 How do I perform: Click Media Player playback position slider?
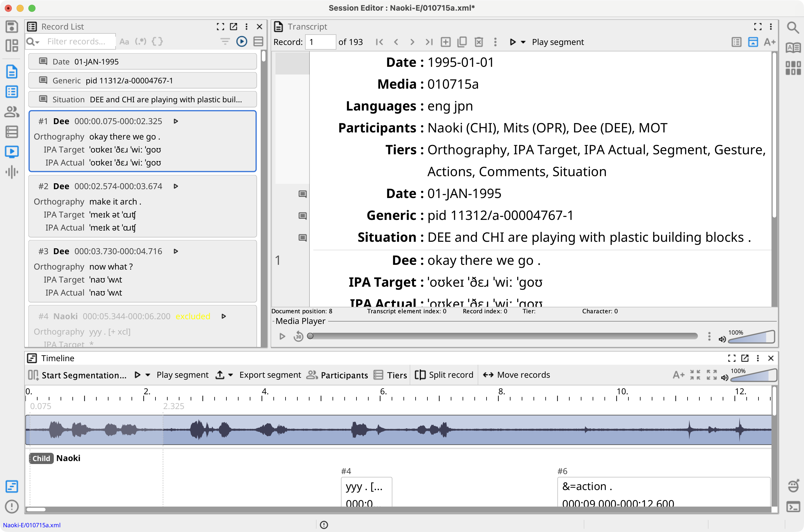(503, 336)
